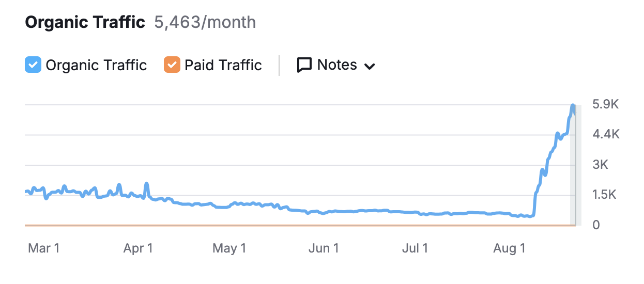Click the 5,463/month traffic value
Image resolution: width=644 pixels, height=284 pixels.
205,23
